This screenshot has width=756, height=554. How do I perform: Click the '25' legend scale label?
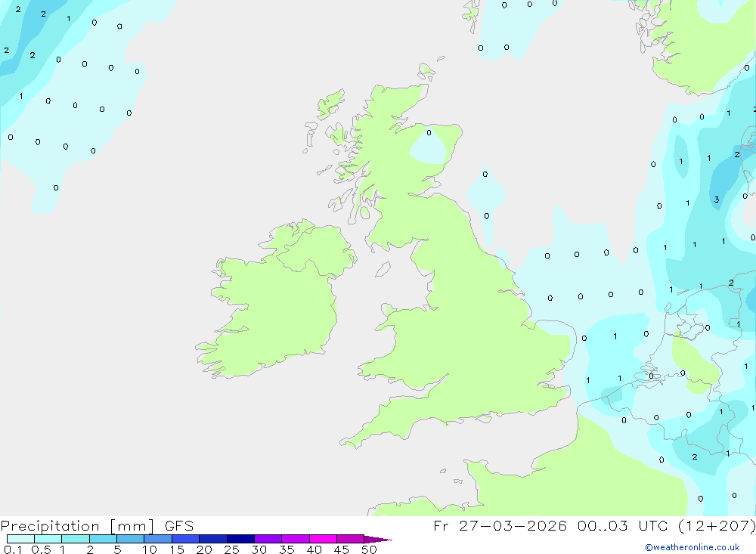click(x=232, y=549)
